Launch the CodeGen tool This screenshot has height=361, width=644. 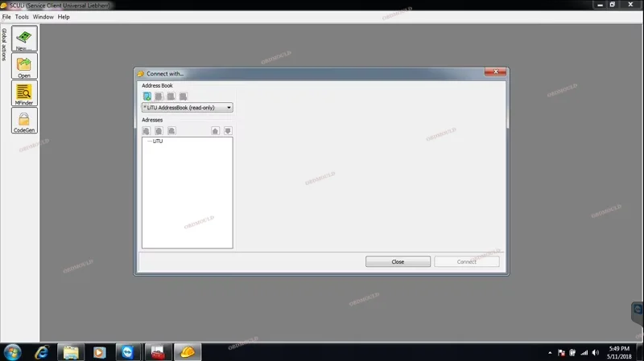click(x=24, y=120)
